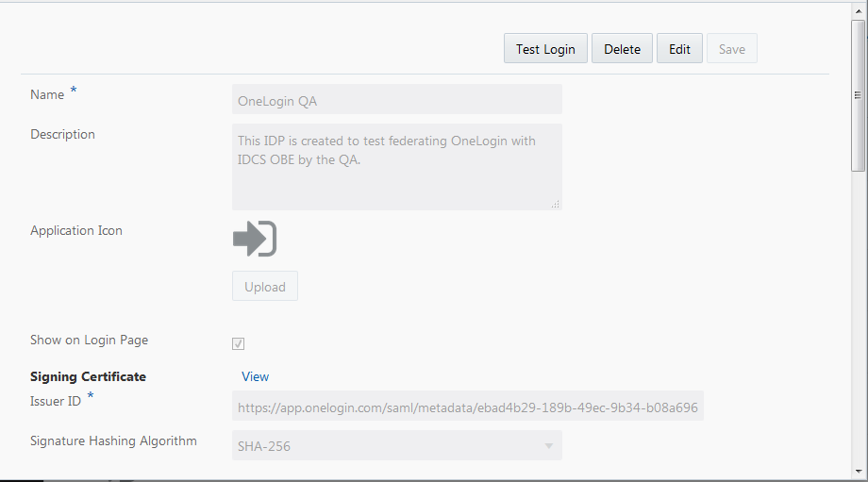Upload a new application icon
The width and height of the screenshot is (868, 482).
[264, 286]
